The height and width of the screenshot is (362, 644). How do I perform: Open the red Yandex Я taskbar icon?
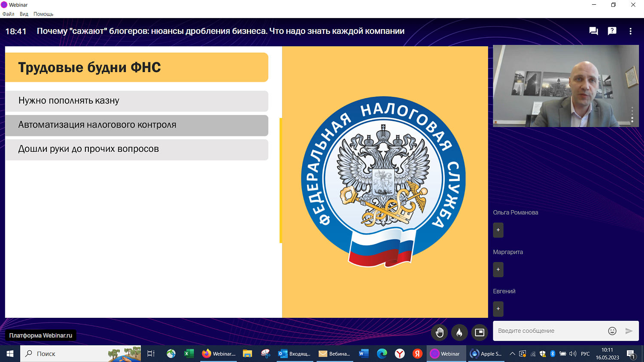coord(417,354)
